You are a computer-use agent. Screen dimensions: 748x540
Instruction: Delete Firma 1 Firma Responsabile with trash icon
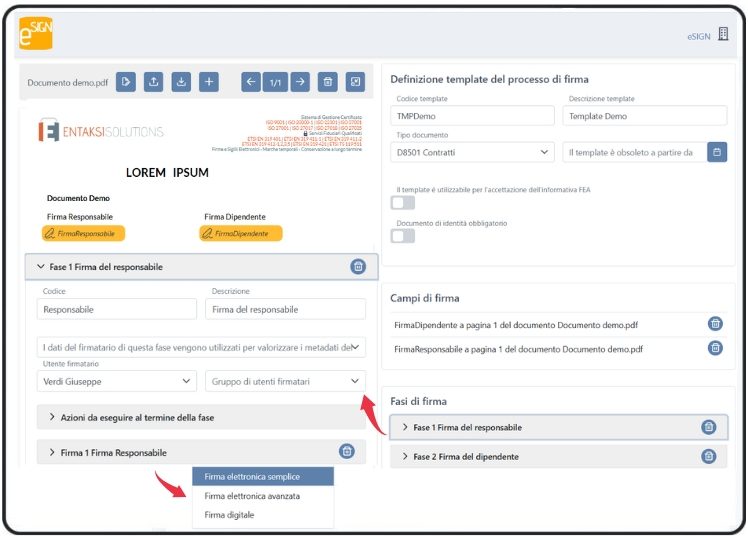[x=347, y=451]
